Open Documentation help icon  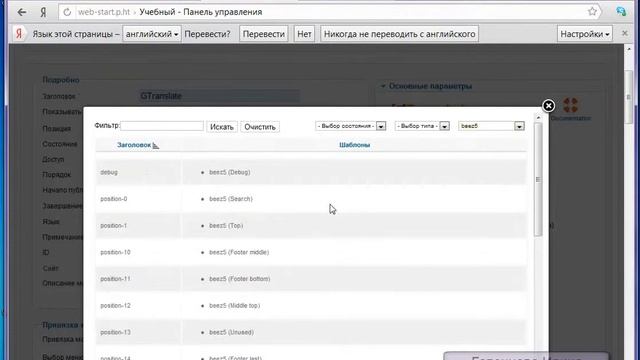click(570, 106)
